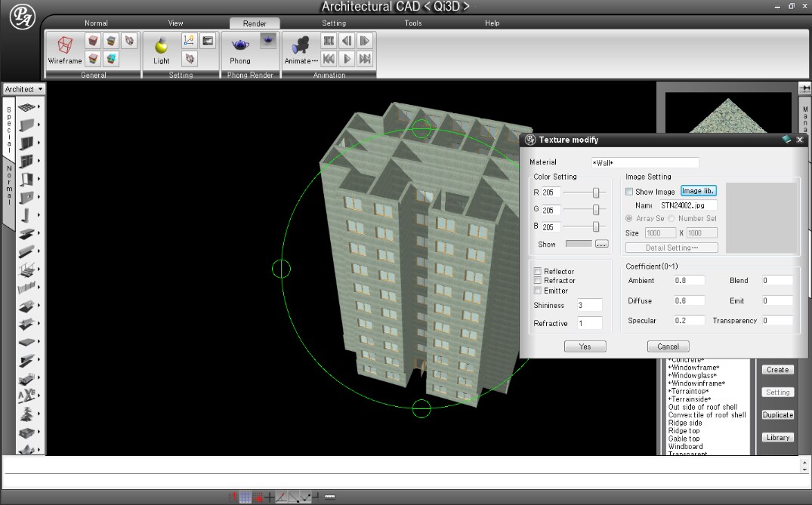Enable the Emitter checkbox

[x=539, y=291]
